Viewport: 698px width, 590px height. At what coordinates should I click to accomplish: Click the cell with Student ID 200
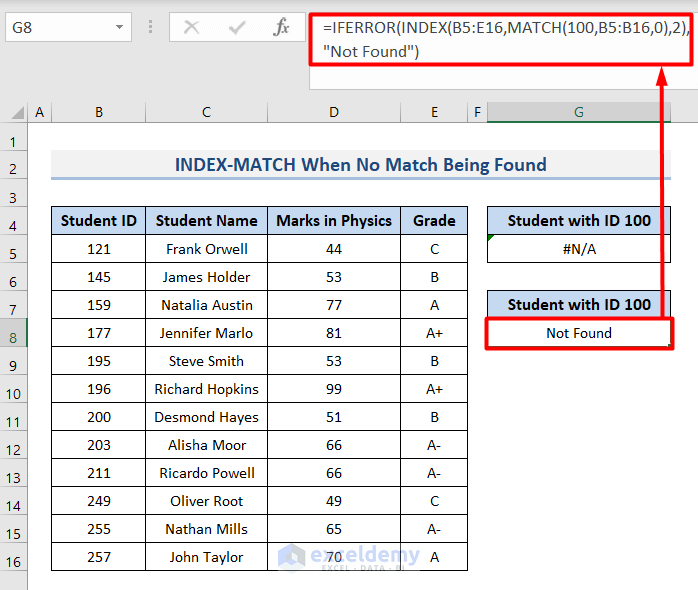point(98,417)
